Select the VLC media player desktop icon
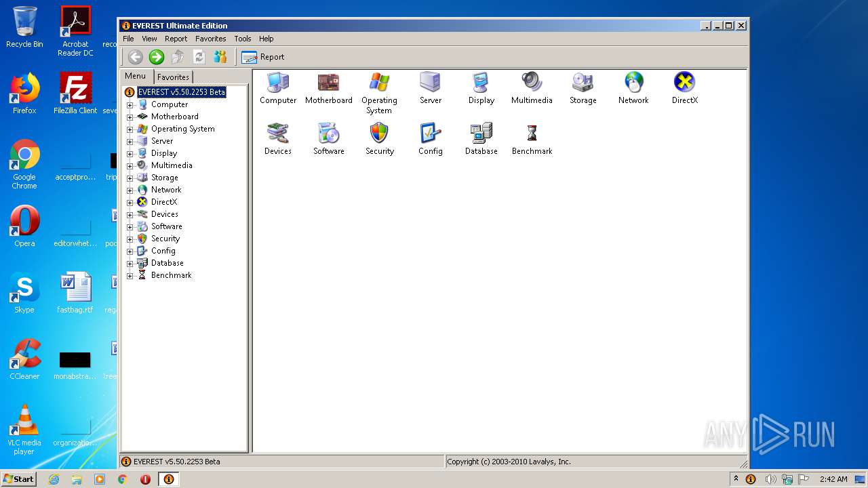 [x=24, y=430]
